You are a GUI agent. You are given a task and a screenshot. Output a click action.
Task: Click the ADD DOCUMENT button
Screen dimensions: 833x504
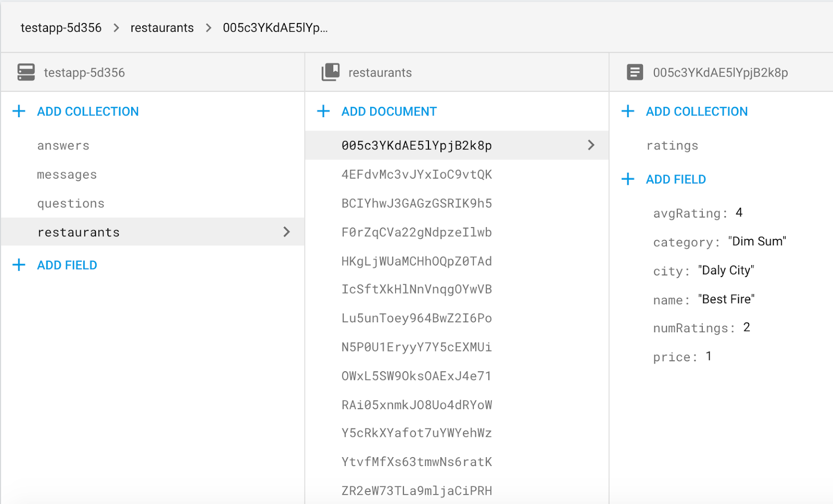click(389, 111)
